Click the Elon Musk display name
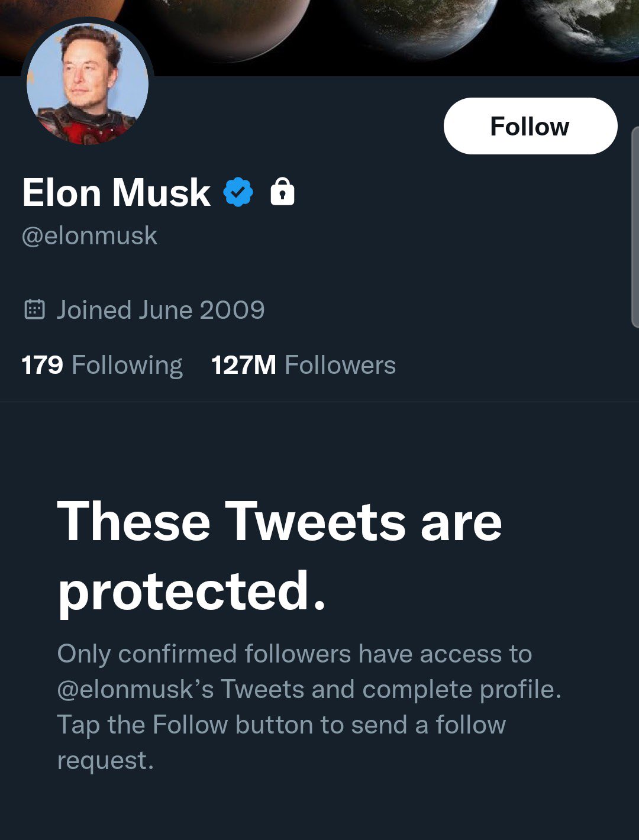This screenshot has height=840, width=639. [x=116, y=192]
